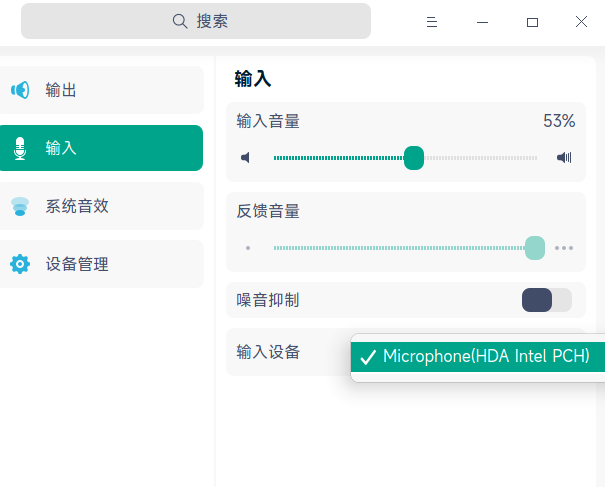Image resolution: width=605 pixels, height=487 pixels.
Task: Click the search magnifier icon
Action: 180,21
